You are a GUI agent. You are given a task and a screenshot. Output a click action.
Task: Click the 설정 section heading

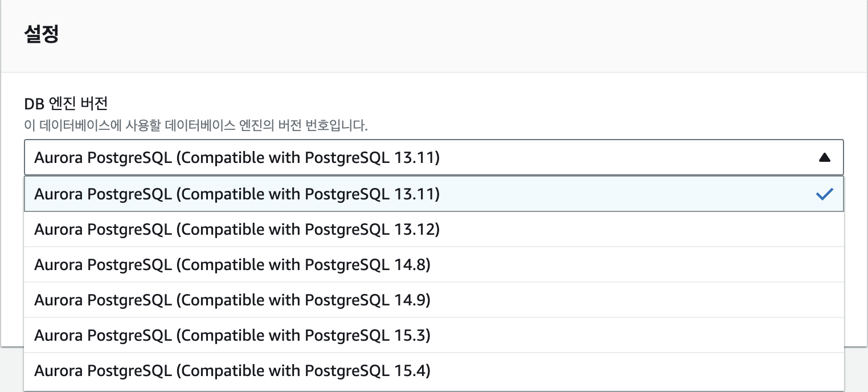coord(42,35)
